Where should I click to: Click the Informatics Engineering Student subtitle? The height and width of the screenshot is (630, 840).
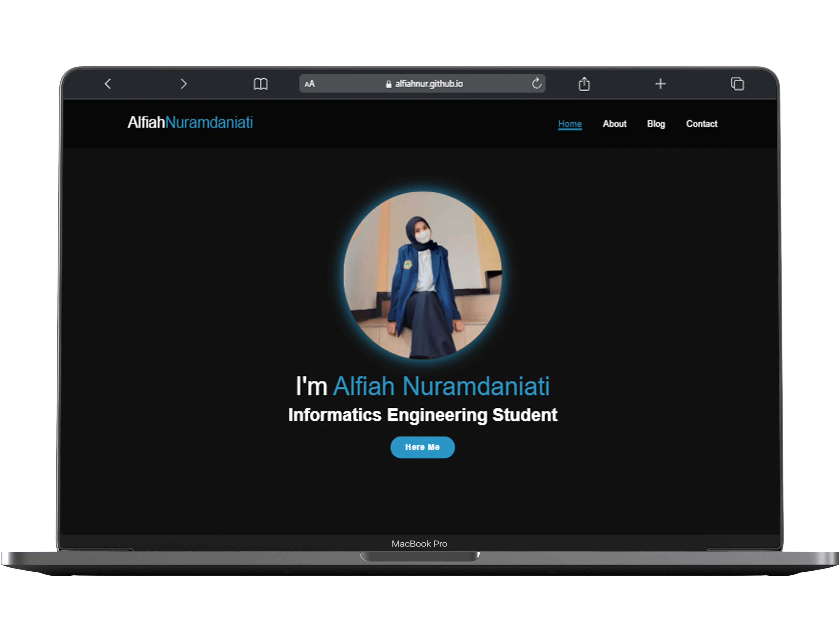coord(423,415)
